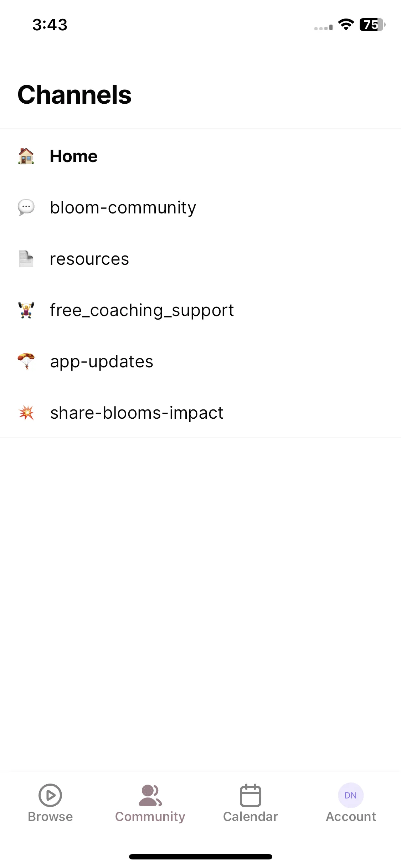The image size is (401, 868).
Task: Tap the house emoji icon beside Home
Action: [x=26, y=156]
